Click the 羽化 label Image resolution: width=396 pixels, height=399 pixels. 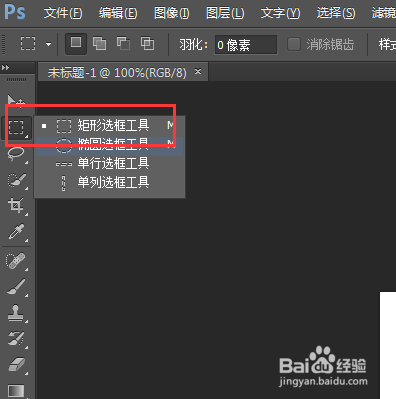(x=193, y=45)
